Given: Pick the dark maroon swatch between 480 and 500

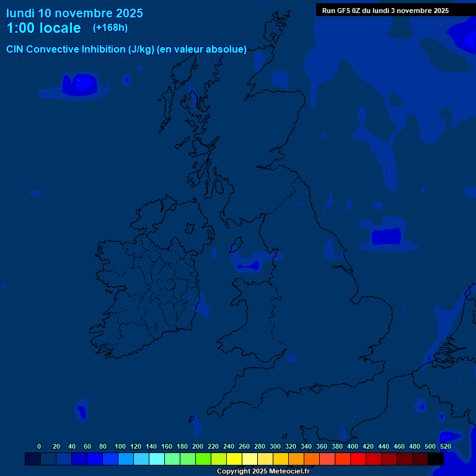Looking at the screenshot, I should tap(420, 459).
